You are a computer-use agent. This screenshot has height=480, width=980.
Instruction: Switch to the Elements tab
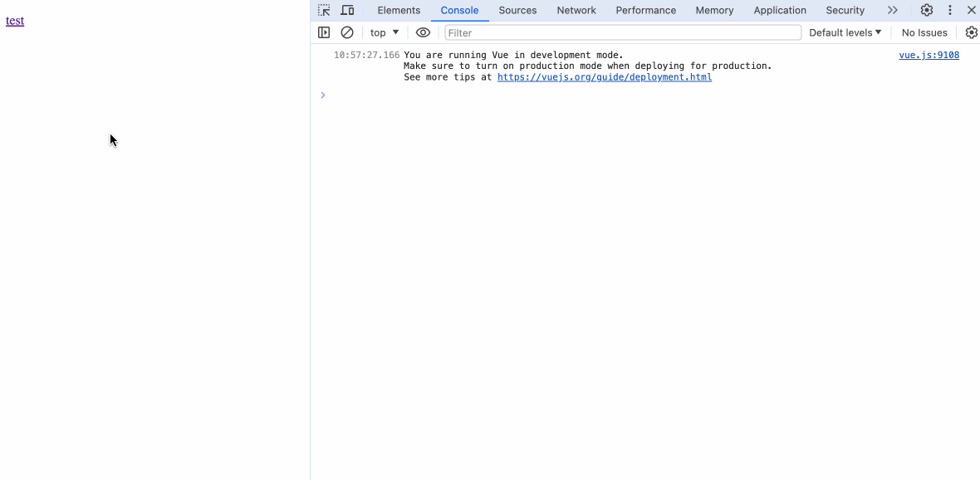click(399, 10)
